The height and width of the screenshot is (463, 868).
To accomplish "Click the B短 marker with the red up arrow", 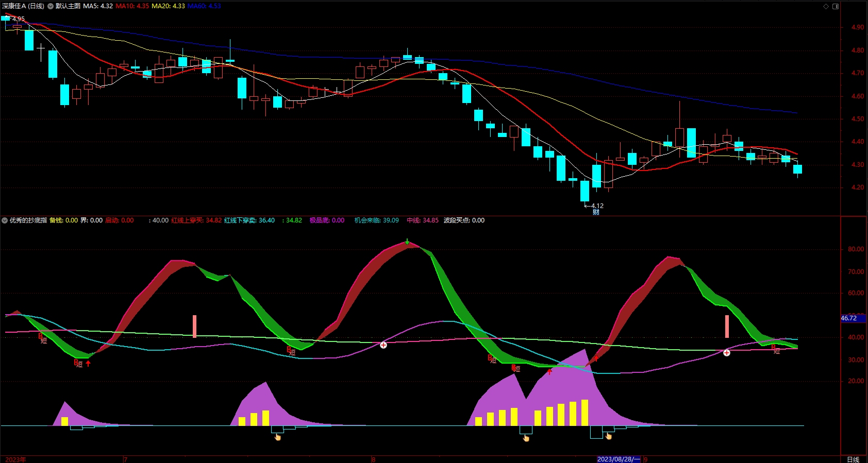I will [x=78, y=363].
